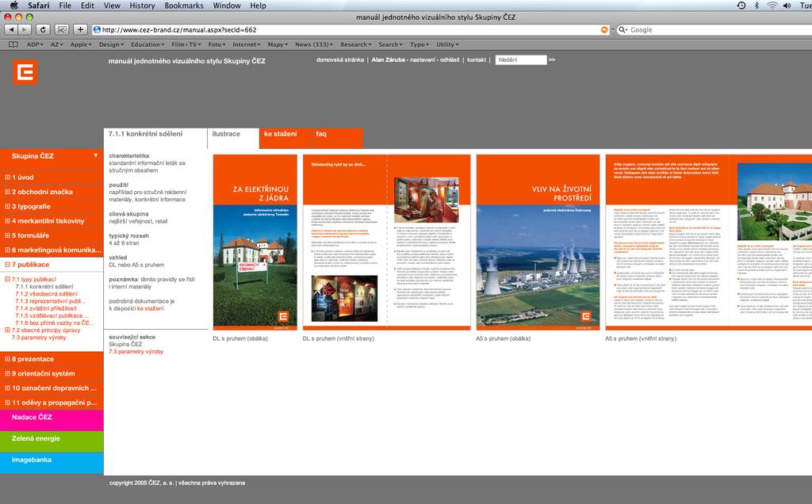Open 7.3 parametry výroby in the sidebar tree
The image size is (812, 504).
39,338
